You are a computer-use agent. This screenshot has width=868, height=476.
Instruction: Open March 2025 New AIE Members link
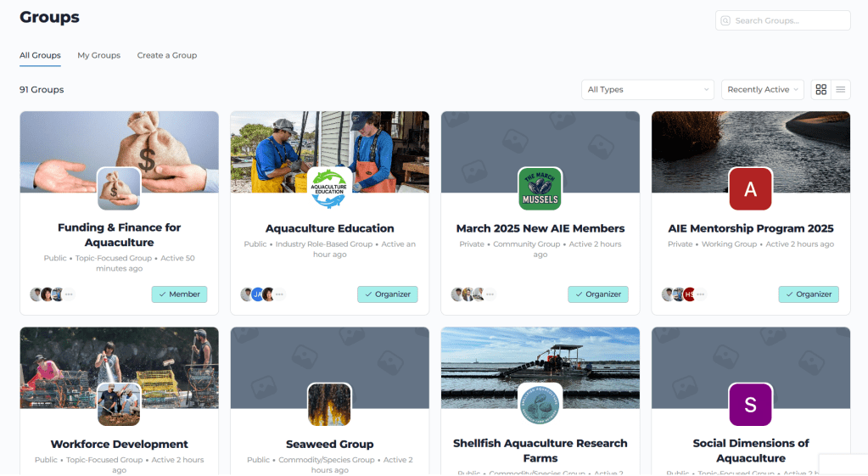point(540,228)
